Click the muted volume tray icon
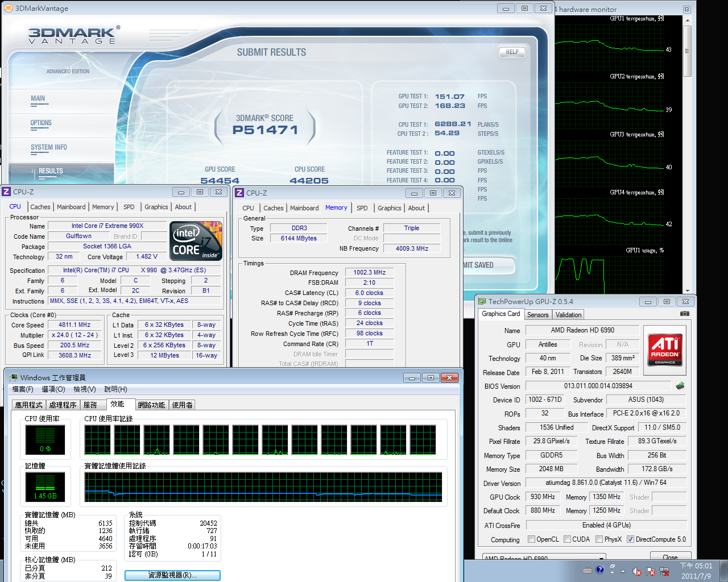Image resolution: width=728 pixels, height=582 pixels. 637,571
